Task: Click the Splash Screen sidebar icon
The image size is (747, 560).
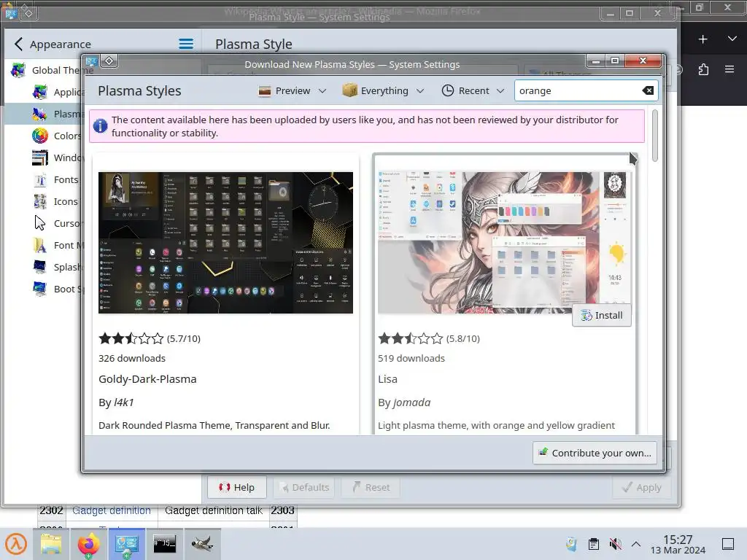Action: pos(40,267)
